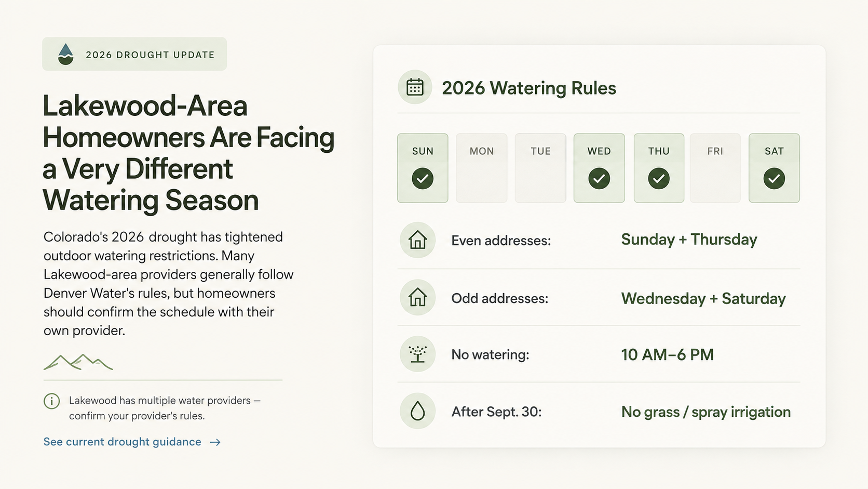
Task: Toggle the FRI day tile
Action: pyautogui.click(x=715, y=168)
